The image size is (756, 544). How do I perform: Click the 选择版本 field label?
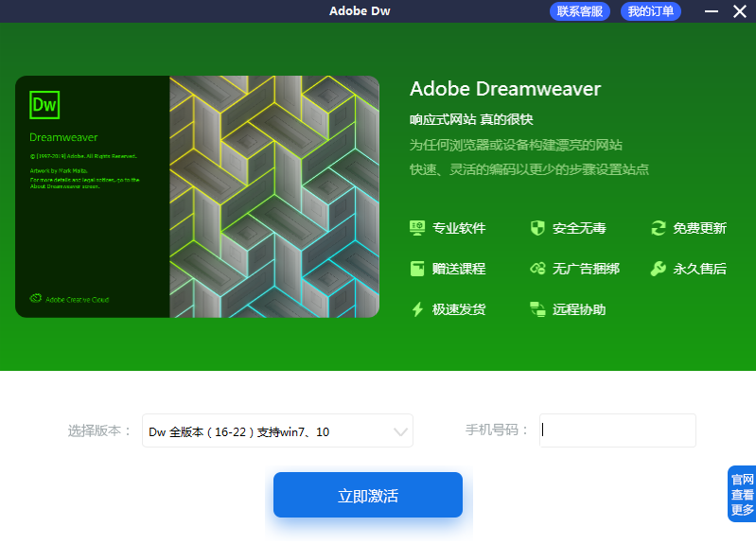pyautogui.click(x=98, y=430)
